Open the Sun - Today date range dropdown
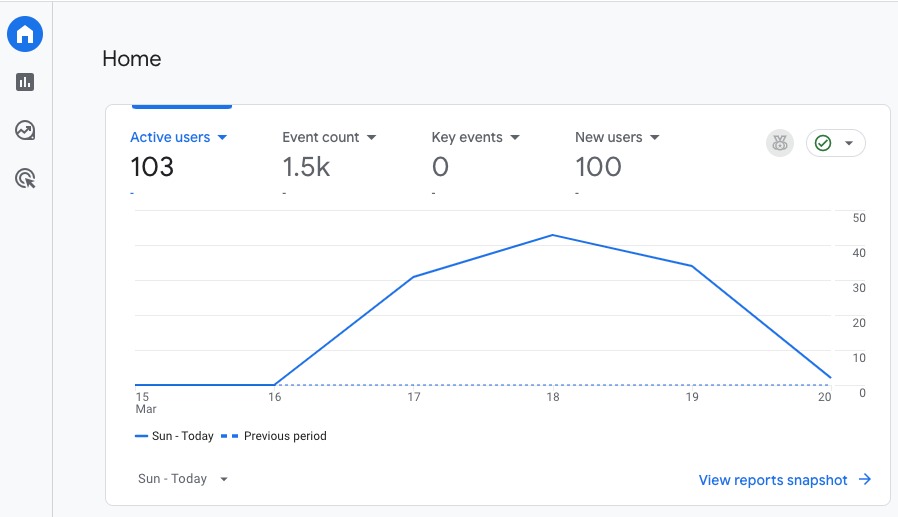 (x=183, y=479)
